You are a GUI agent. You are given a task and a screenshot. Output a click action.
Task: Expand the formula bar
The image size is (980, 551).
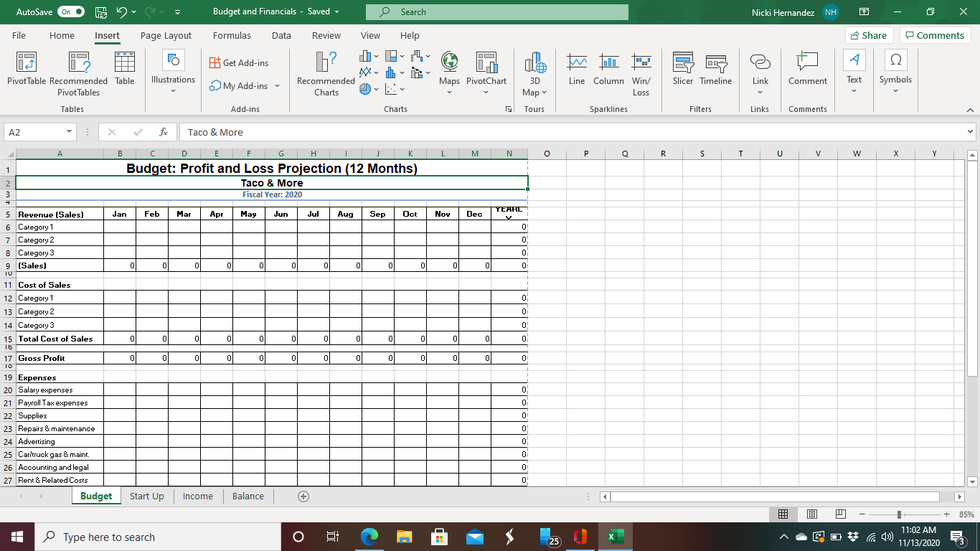click(971, 132)
